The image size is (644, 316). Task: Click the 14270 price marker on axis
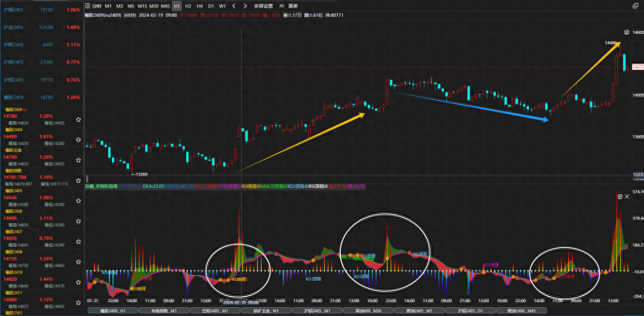coord(636,67)
